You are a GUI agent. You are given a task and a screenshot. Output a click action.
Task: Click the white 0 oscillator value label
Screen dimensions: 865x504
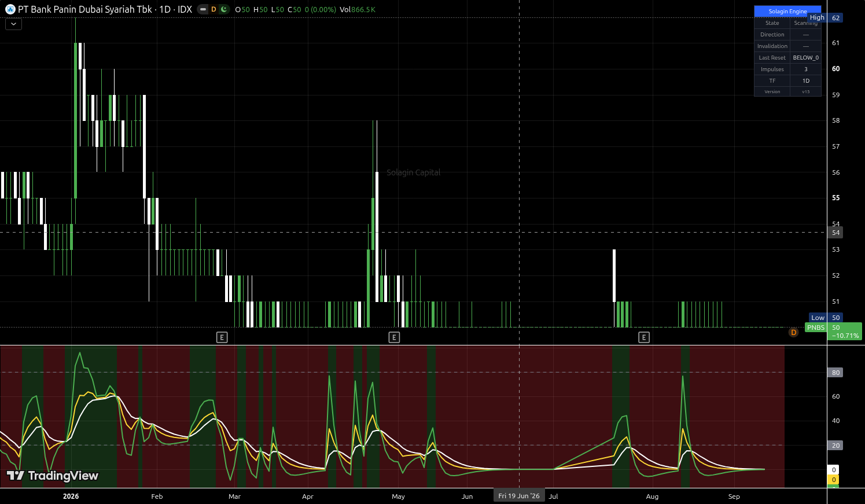[x=833, y=470]
